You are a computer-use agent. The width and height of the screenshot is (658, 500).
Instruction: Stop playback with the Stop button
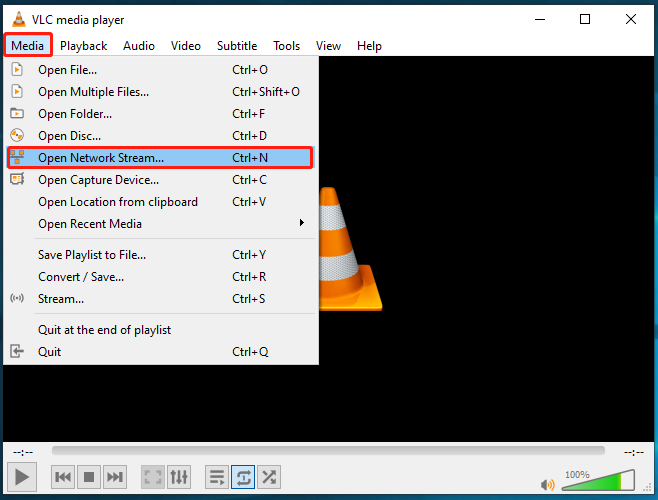click(89, 477)
